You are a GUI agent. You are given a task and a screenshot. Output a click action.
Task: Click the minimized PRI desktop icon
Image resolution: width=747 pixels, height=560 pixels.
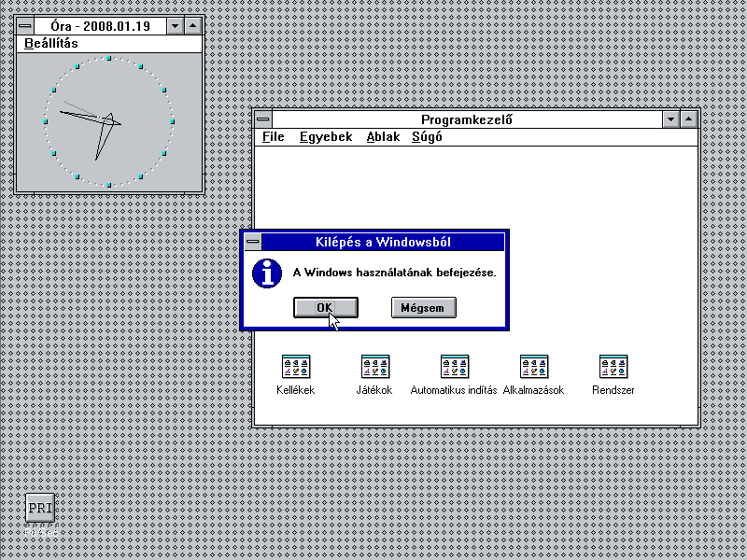(x=40, y=508)
